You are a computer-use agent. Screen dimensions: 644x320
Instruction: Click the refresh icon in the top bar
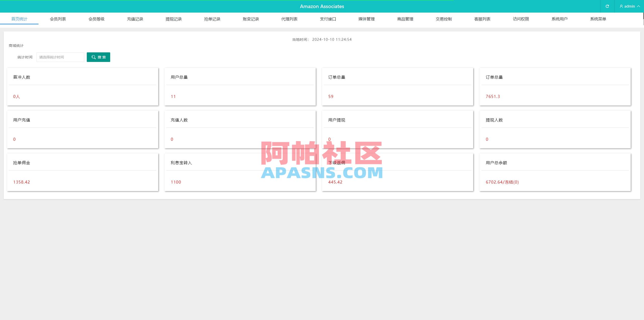(607, 6)
